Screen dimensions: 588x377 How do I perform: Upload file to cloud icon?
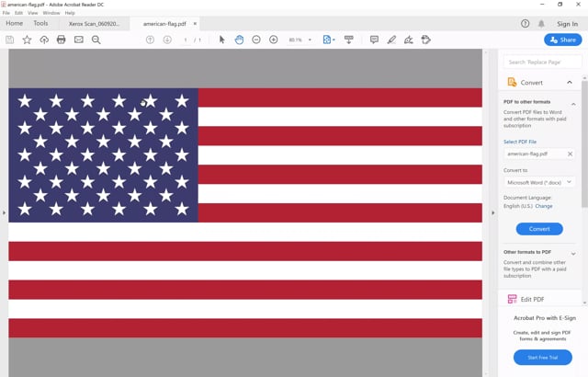click(44, 40)
